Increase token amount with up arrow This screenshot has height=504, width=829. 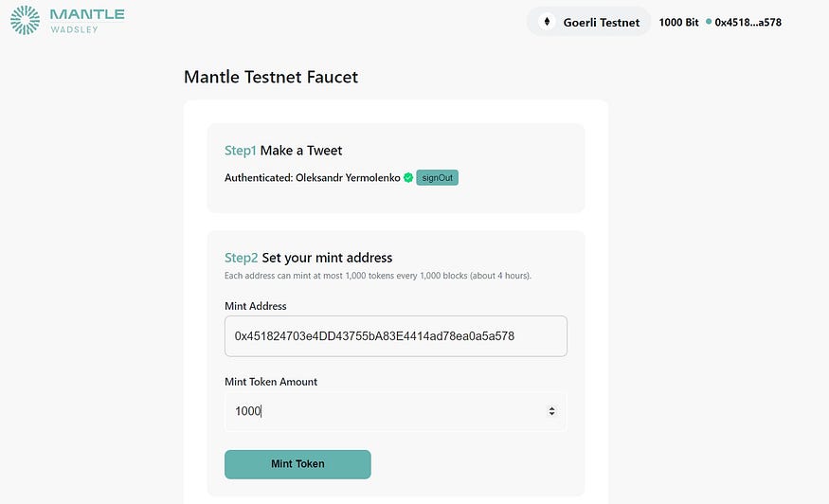pos(552,407)
